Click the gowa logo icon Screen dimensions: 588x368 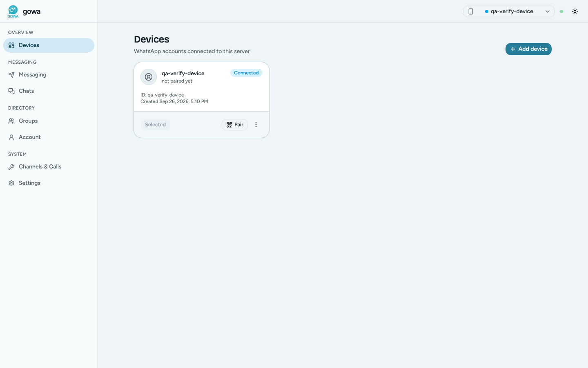click(x=13, y=11)
